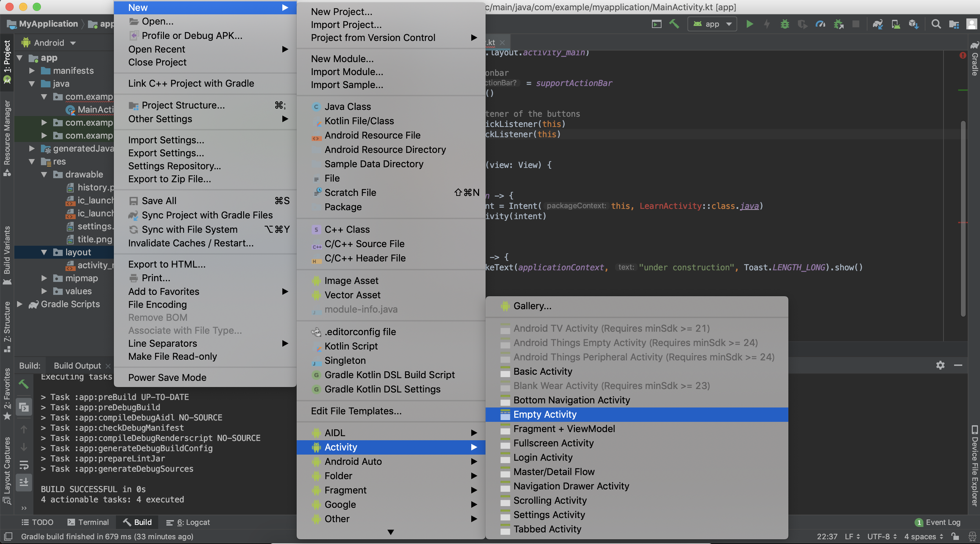
Task: Open the Event Log button
Action: pyautogui.click(x=938, y=522)
